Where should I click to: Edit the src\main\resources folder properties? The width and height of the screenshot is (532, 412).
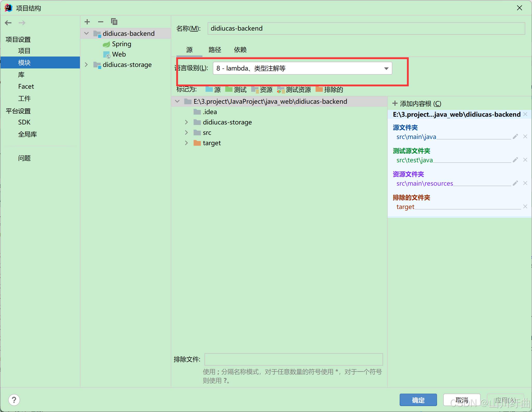[515, 183]
